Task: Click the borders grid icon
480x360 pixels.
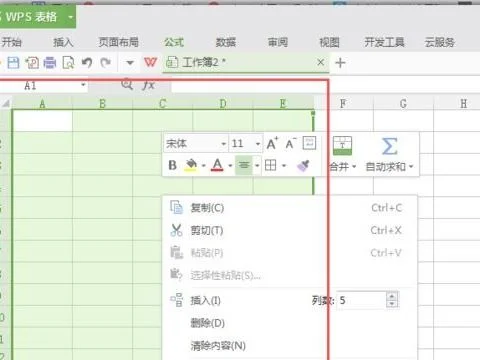Action: point(270,165)
